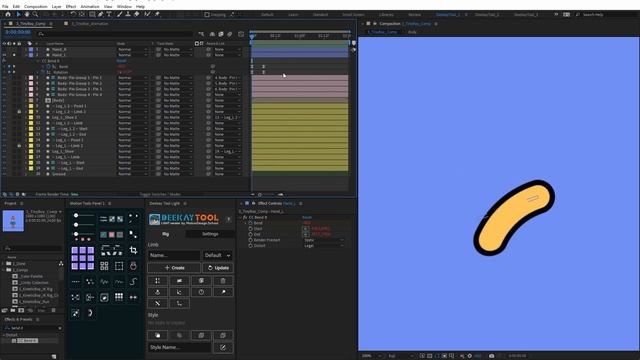Viewport: 640px width, 360px height.
Task: Click the trash icon in Deekay Tool limb grid
Action: pyautogui.click(x=223, y=281)
